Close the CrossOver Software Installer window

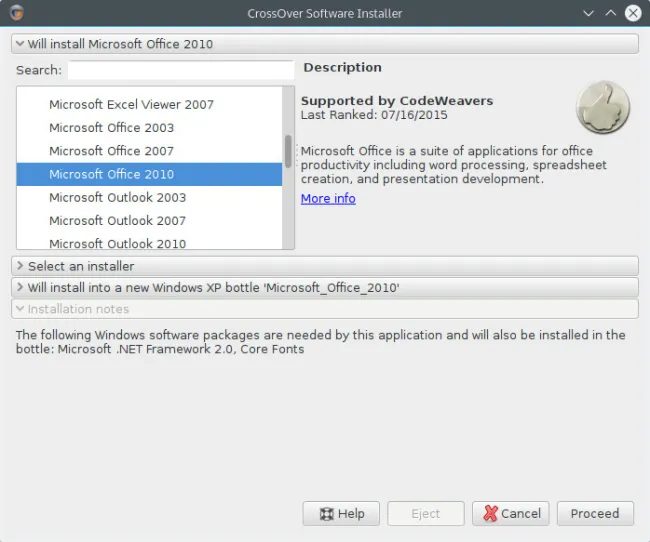(x=633, y=13)
